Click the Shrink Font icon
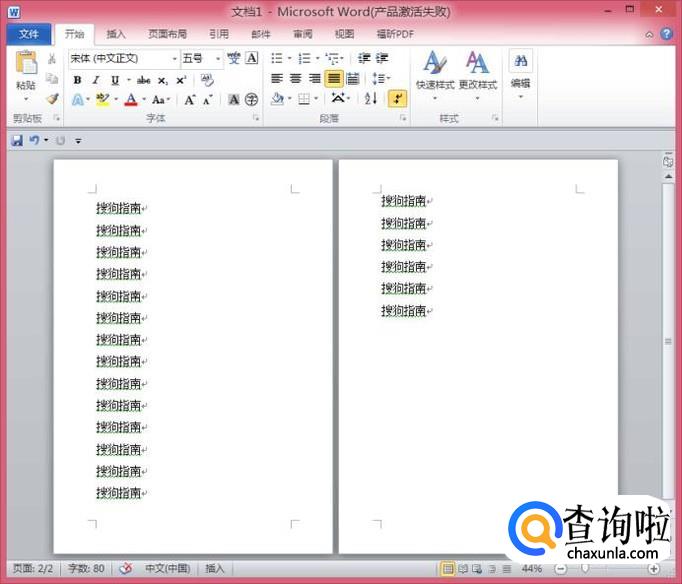Screen dimensions: 682x584 tap(208, 100)
